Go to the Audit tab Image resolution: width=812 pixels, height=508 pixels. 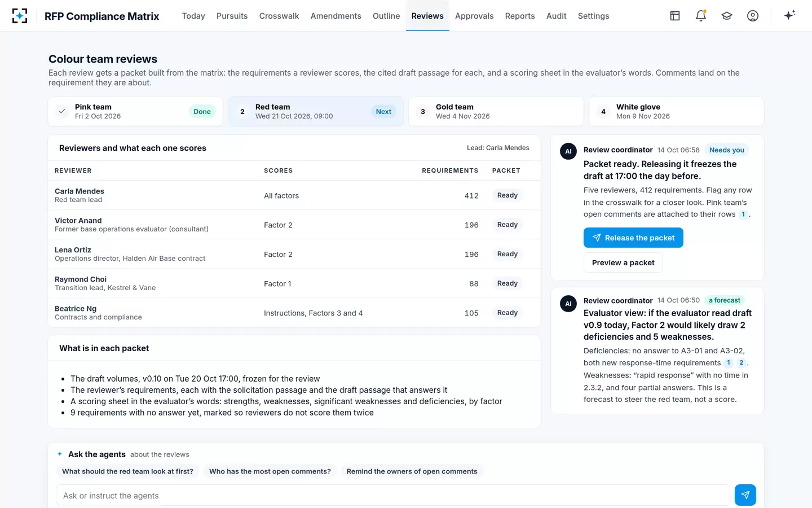pos(557,16)
